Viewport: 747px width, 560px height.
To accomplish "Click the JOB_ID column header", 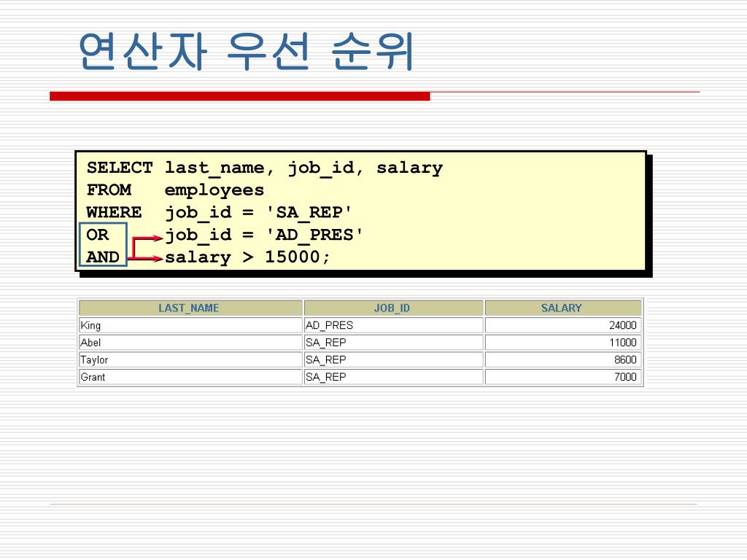I will coord(393,308).
